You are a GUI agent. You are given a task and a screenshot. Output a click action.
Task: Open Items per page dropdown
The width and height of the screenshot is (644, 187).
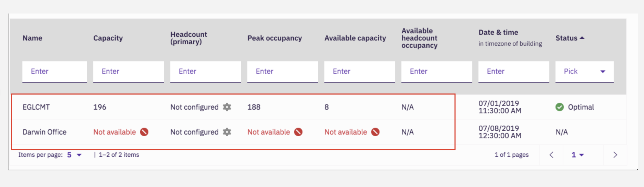[x=74, y=155]
